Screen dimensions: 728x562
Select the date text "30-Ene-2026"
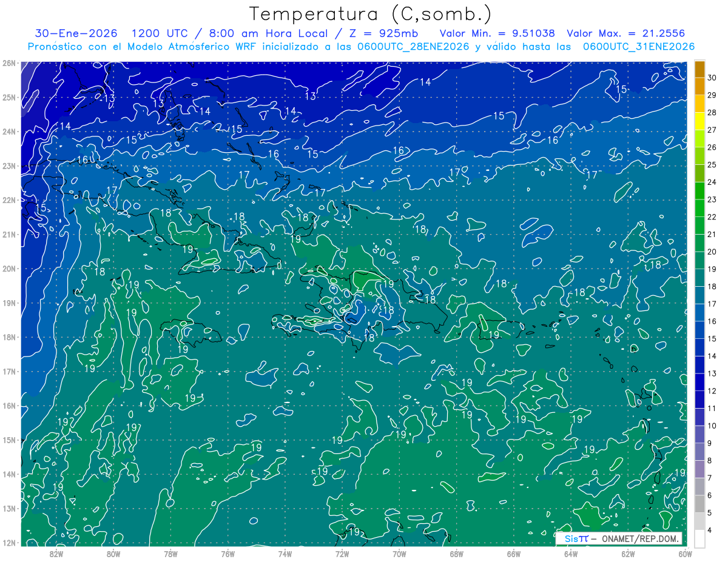coord(76,33)
